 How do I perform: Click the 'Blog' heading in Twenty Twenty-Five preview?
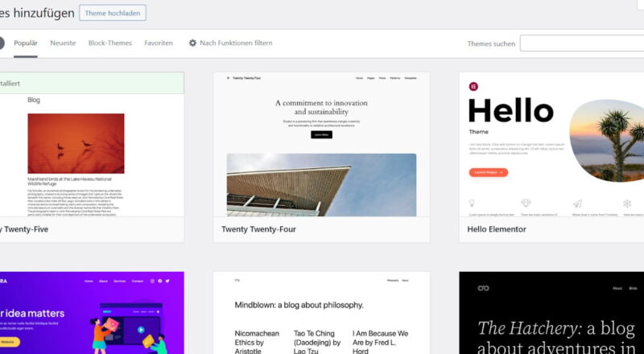click(x=34, y=100)
